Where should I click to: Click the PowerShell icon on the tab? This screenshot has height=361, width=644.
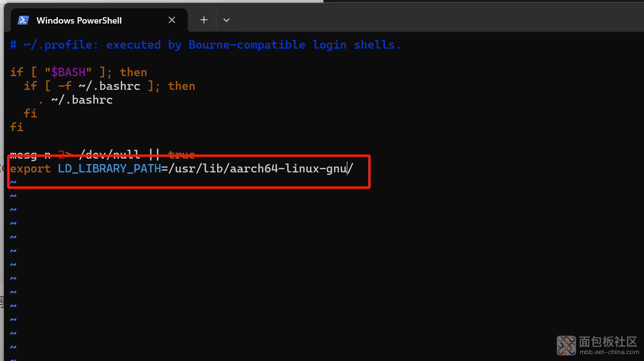point(23,20)
